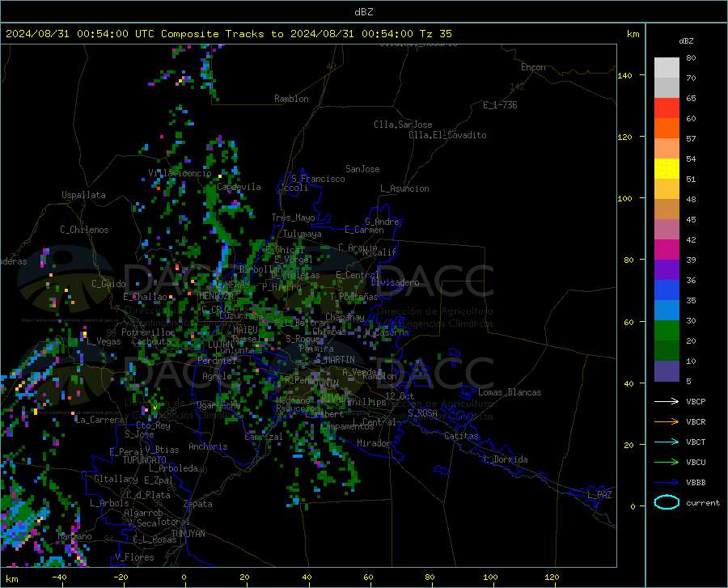Select the Tulumaya map label
Image resolution: width=728 pixels, height=588 pixels.
tap(302, 234)
